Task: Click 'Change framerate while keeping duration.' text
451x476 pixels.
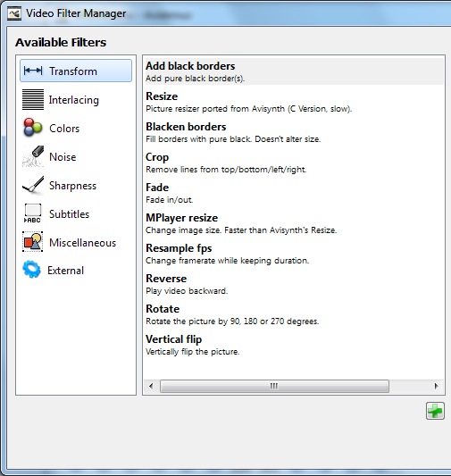Action: (x=228, y=261)
